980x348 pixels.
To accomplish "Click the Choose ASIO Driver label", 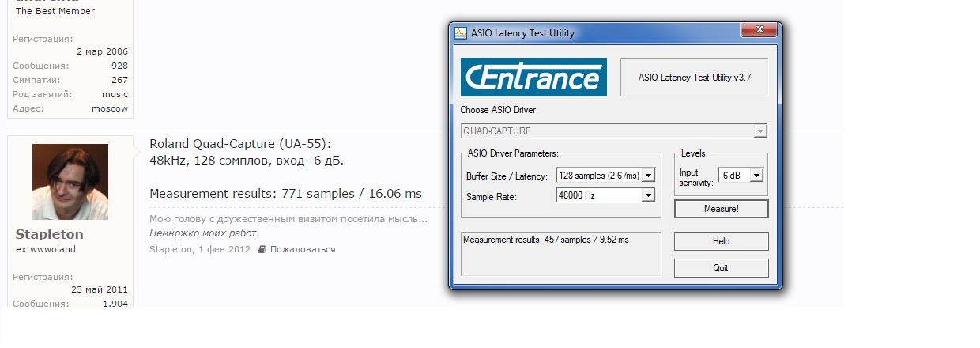I will tap(499, 110).
